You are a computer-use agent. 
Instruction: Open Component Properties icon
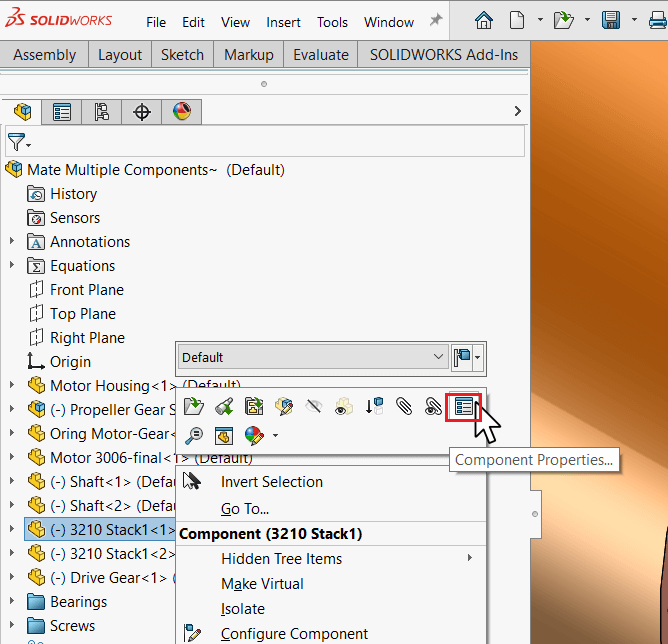tap(464, 406)
